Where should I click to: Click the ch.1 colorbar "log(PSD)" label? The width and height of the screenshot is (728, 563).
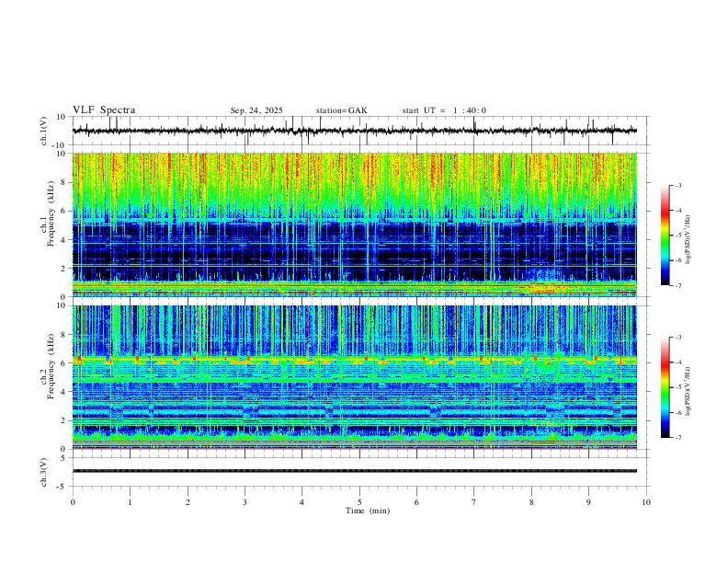click(688, 240)
